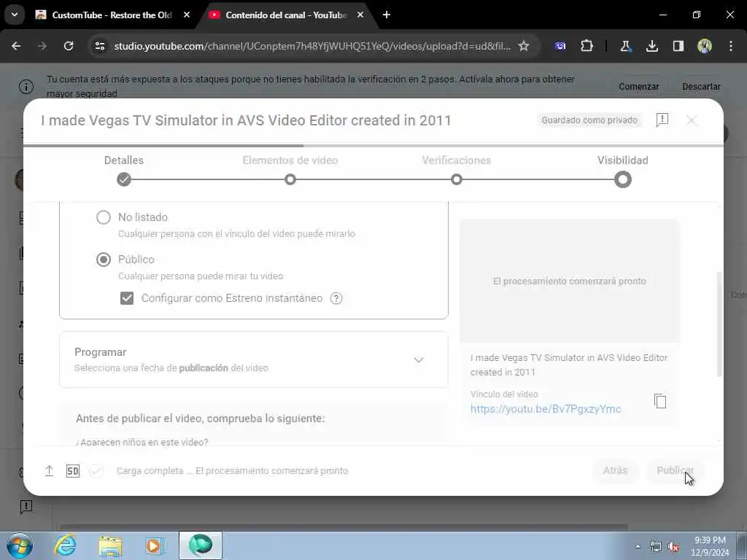Image resolution: width=747 pixels, height=560 pixels.
Task: Go to the Visibilidad step
Action: click(623, 179)
